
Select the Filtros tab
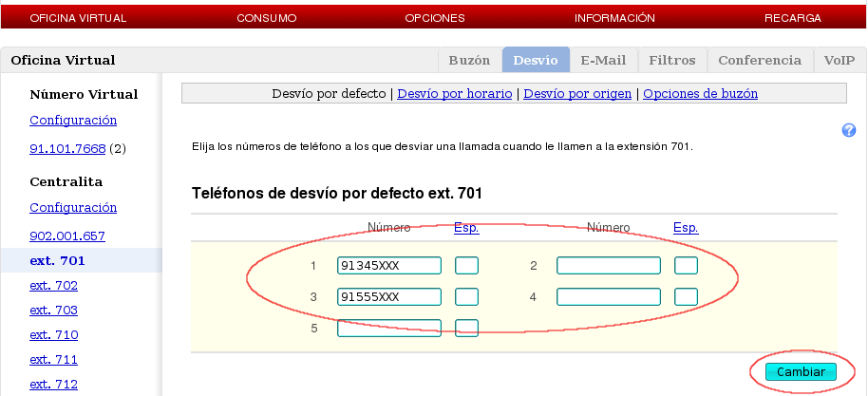671,60
